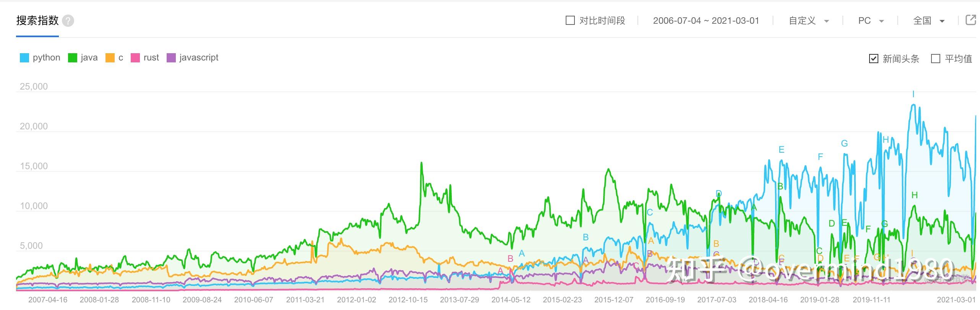Enable the 对比时间段 checkbox
The width and height of the screenshot is (980, 310).
click(570, 21)
